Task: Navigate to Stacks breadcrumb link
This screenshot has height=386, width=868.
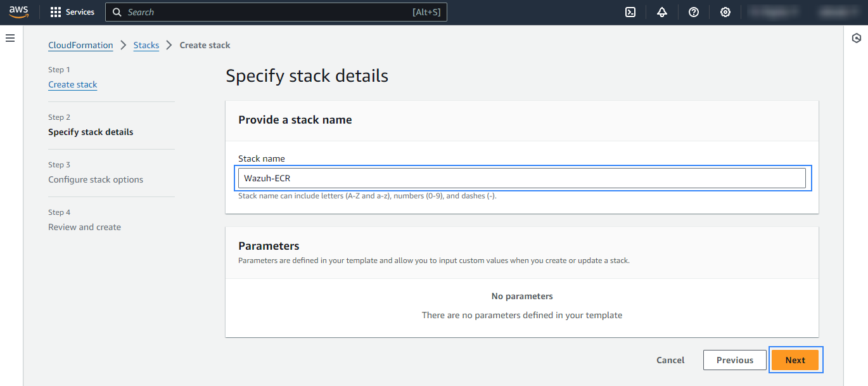Action: 146,45
